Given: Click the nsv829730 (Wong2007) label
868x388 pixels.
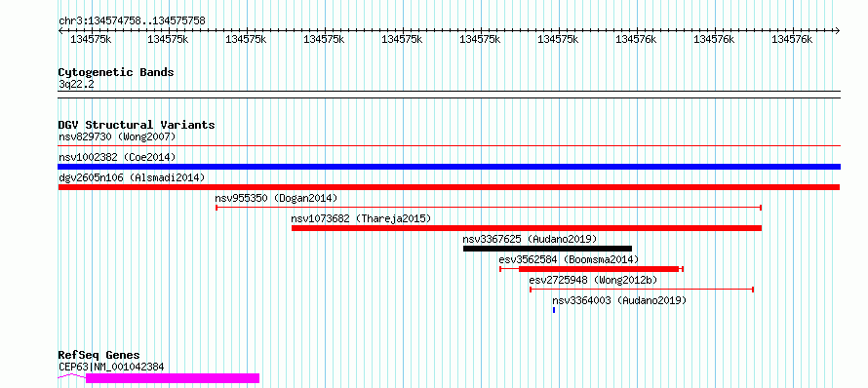Looking at the screenshot, I should (117, 136).
